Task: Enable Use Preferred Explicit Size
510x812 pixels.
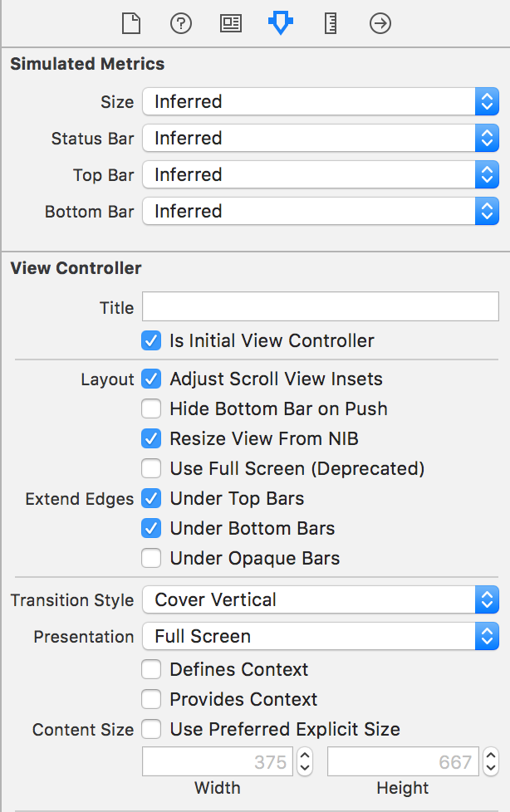Action: pos(151,729)
